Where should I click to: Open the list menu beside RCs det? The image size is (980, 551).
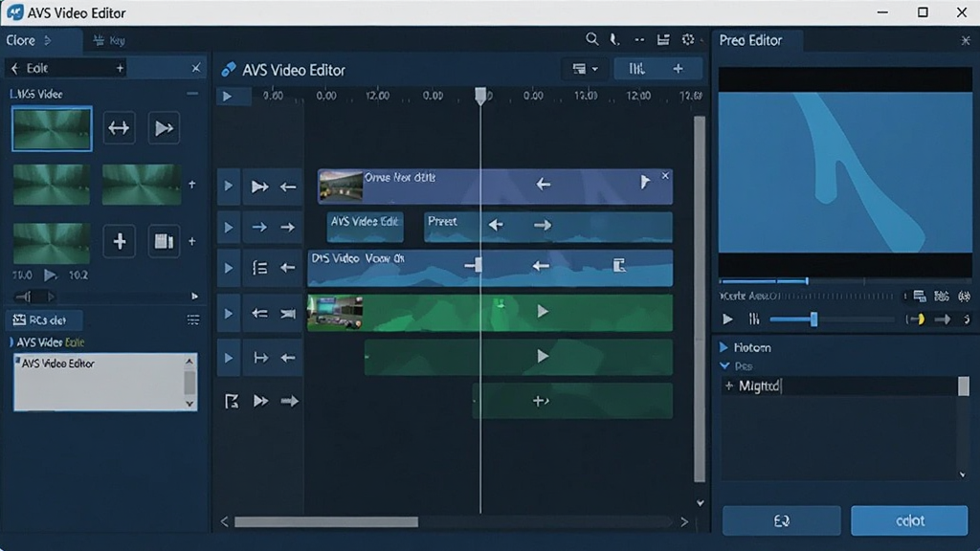click(x=193, y=320)
